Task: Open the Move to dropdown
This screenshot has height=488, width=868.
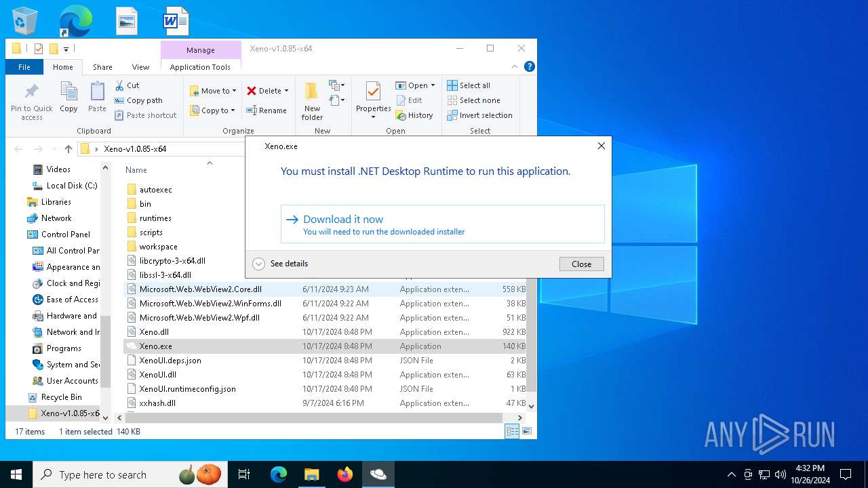Action: (213, 91)
